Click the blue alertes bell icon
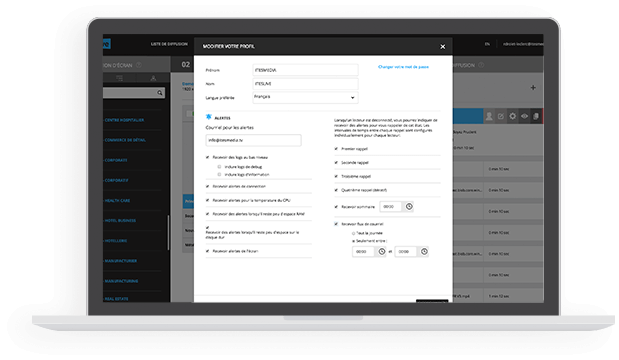This screenshot has height=360, width=619. 208,117
